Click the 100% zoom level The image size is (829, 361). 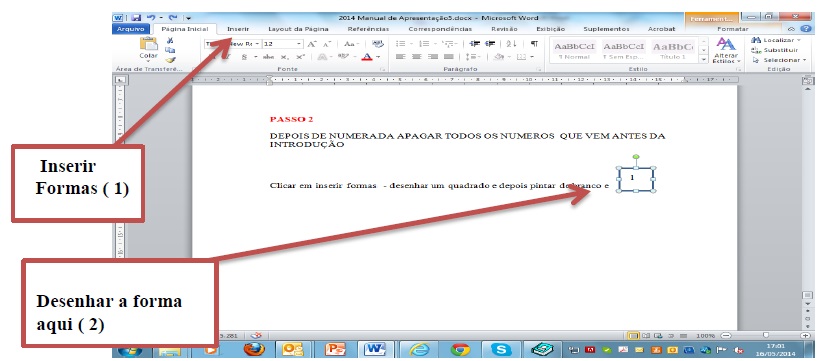click(705, 336)
